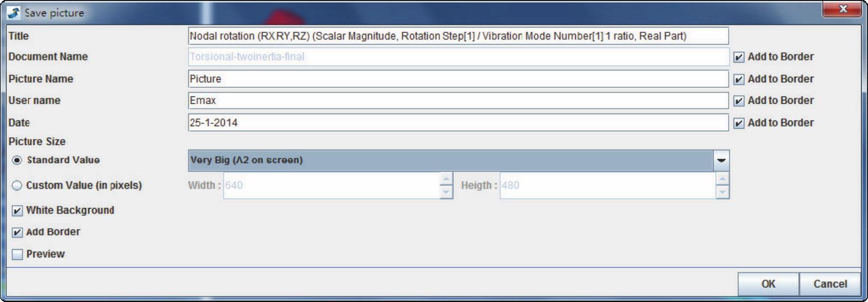The width and height of the screenshot is (868, 302).
Task: Close the Save picture dialog
Action: pyautogui.click(x=842, y=9)
